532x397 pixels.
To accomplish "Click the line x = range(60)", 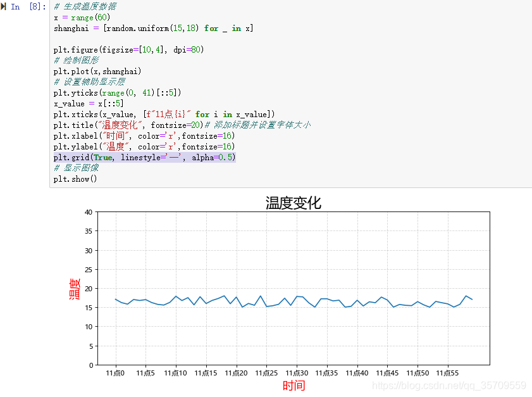I will 82,17.
